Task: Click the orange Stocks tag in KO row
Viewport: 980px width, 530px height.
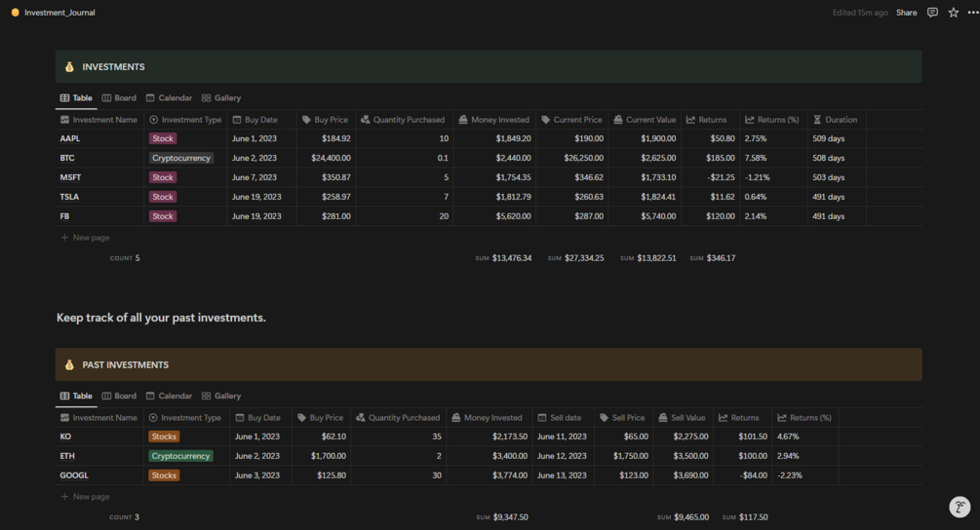Action: [164, 436]
